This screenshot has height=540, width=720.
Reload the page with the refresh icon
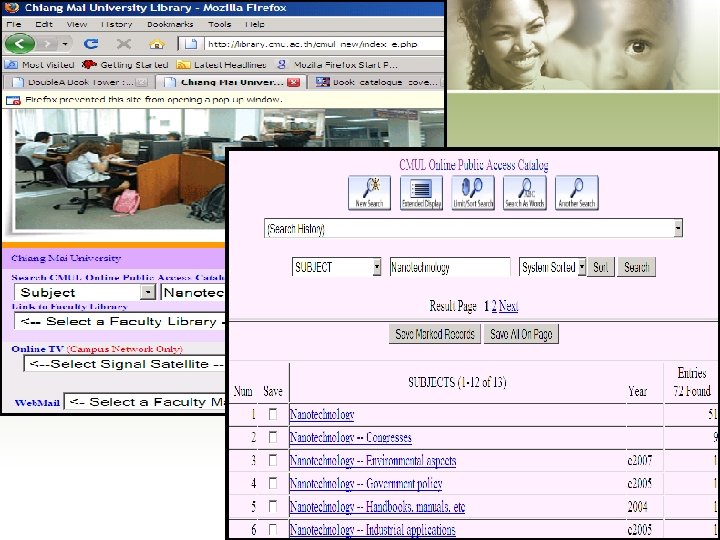tap(91, 44)
